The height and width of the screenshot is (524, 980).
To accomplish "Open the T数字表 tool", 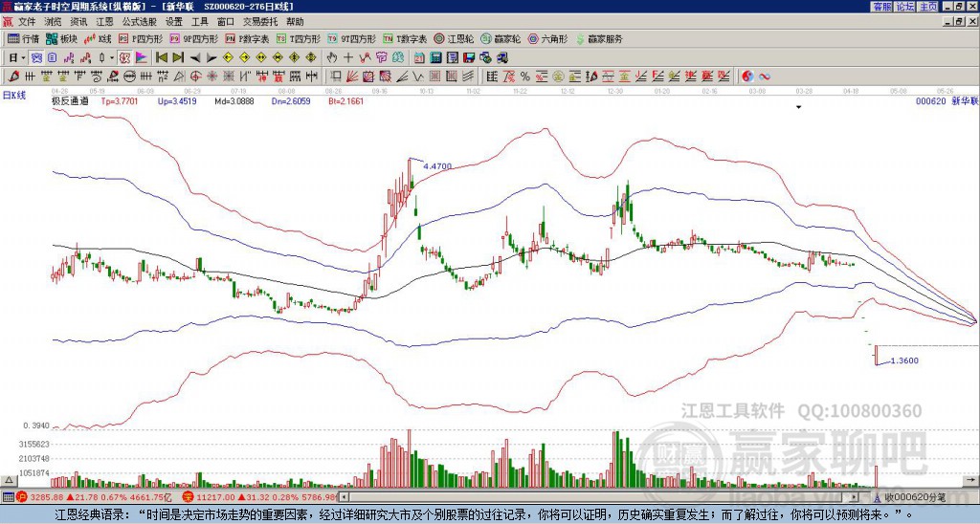I will [x=405, y=38].
